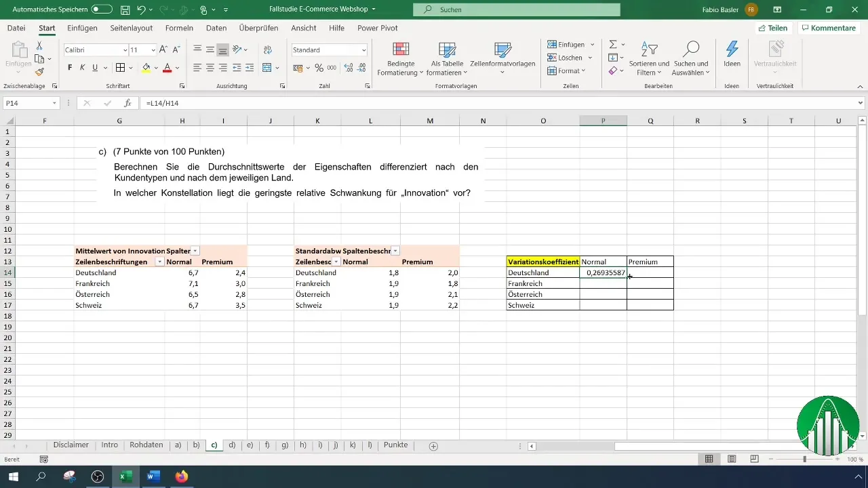Increase font size with large A icon
The width and height of the screenshot is (868, 488).
point(163,50)
